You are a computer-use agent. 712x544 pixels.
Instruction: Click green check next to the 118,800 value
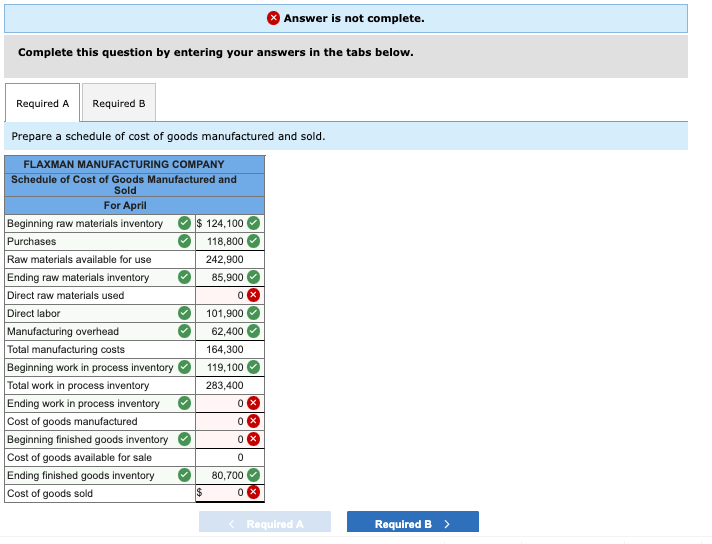pyautogui.click(x=253, y=241)
